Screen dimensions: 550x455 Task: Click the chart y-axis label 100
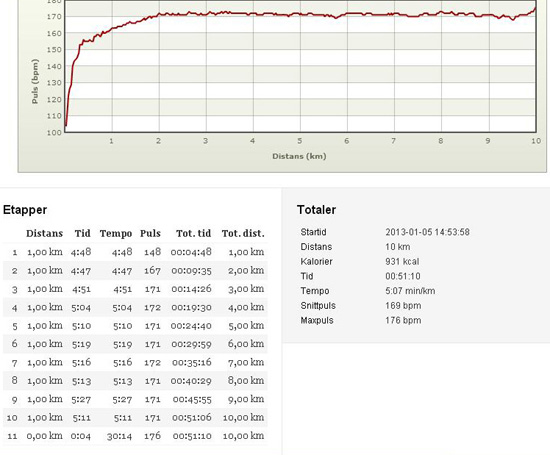tap(54, 133)
